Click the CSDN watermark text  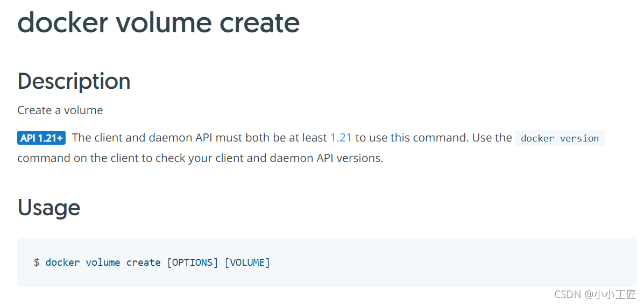(x=568, y=294)
